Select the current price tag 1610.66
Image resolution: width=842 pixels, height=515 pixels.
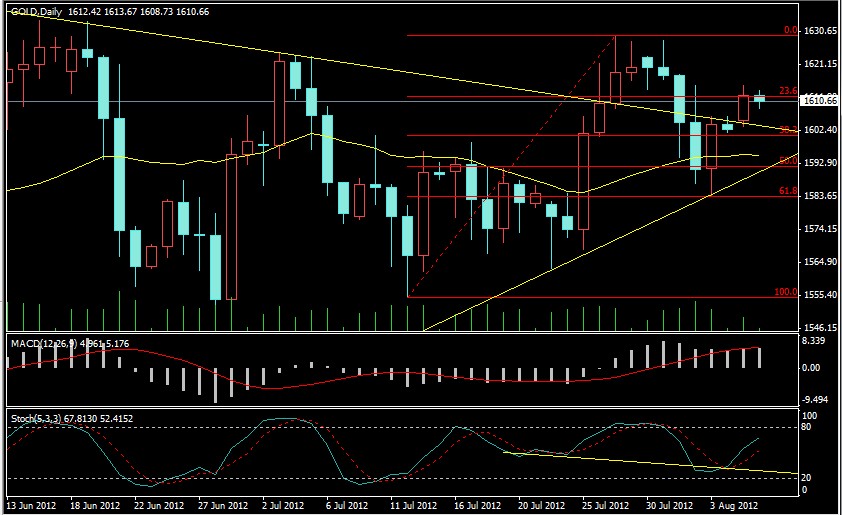819,100
